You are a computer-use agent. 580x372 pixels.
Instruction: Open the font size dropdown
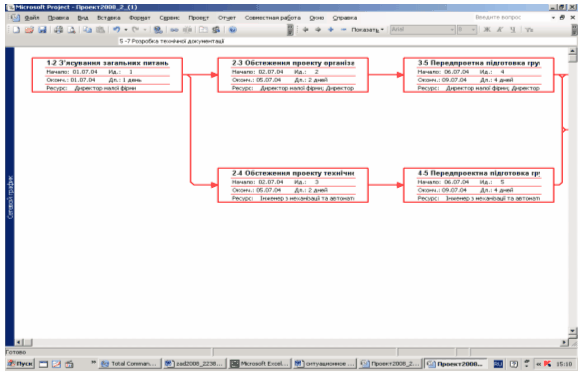[467, 30]
